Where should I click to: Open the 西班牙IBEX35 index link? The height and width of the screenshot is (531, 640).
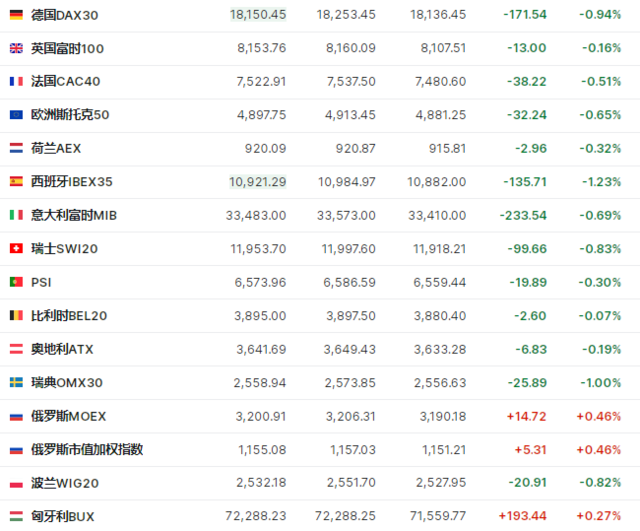tap(71, 182)
